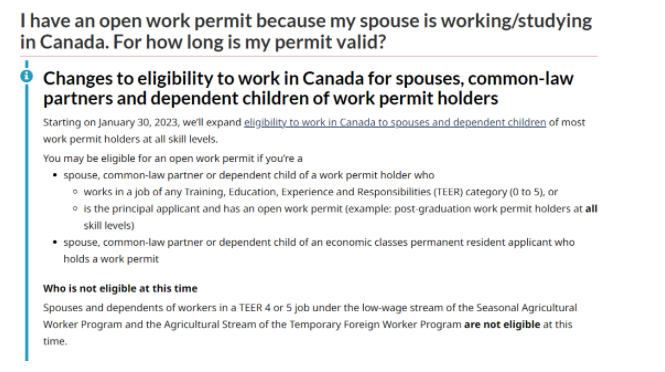
Task: Click the bold word all
Action: pos(591,209)
